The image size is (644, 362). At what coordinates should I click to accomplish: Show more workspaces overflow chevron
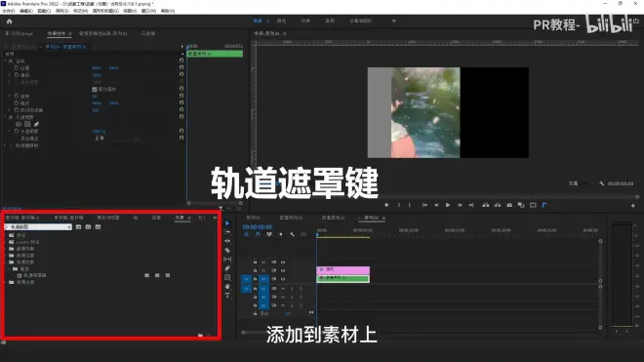[x=394, y=20]
